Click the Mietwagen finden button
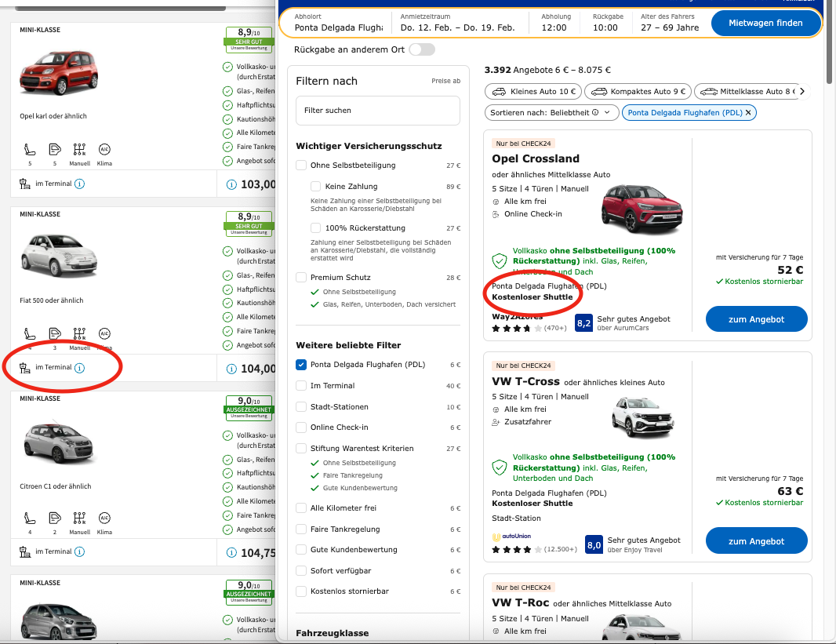836x644 pixels. pyautogui.click(x=765, y=24)
